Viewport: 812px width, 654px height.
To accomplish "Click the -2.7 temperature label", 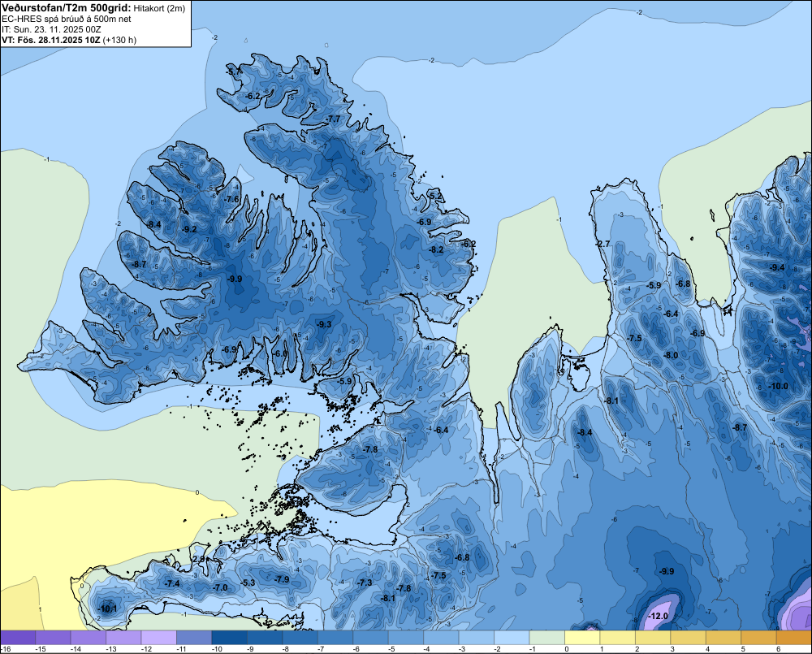I will tap(603, 244).
